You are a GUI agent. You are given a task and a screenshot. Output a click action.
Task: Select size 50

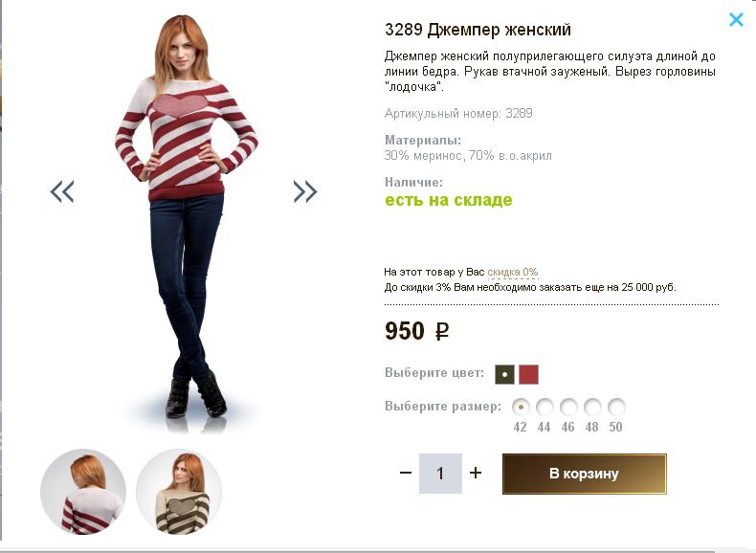click(x=616, y=407)
